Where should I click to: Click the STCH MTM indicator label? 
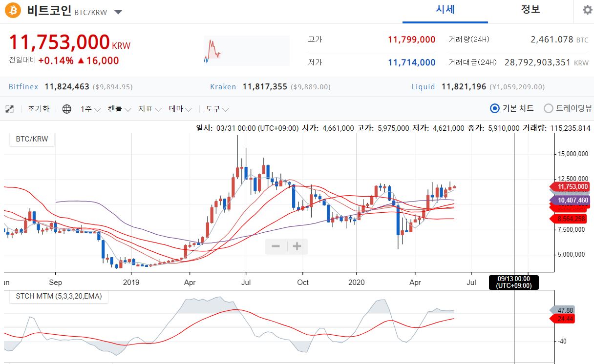(x=59, y=296)
